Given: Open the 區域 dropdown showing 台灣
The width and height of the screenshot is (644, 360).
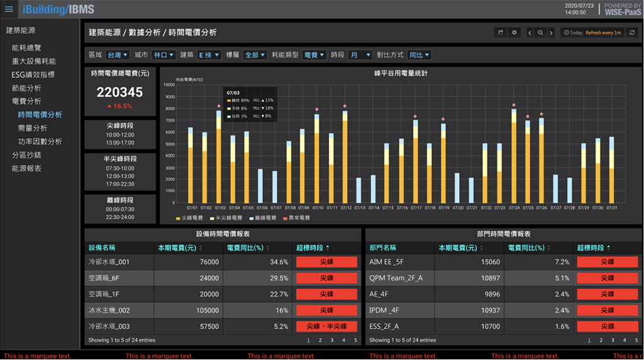Looking at the screenshot, I should [x=116, y=55].
